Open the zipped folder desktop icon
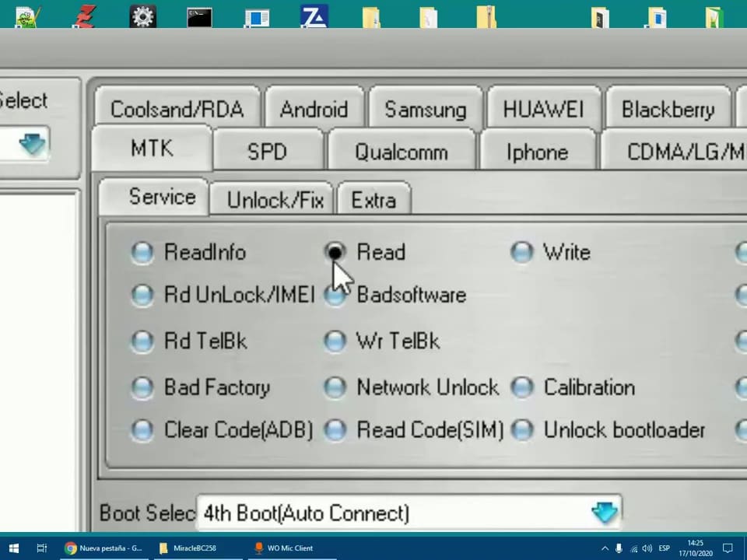The height and width of the screenshot is (560, 747). coord(486,16)
